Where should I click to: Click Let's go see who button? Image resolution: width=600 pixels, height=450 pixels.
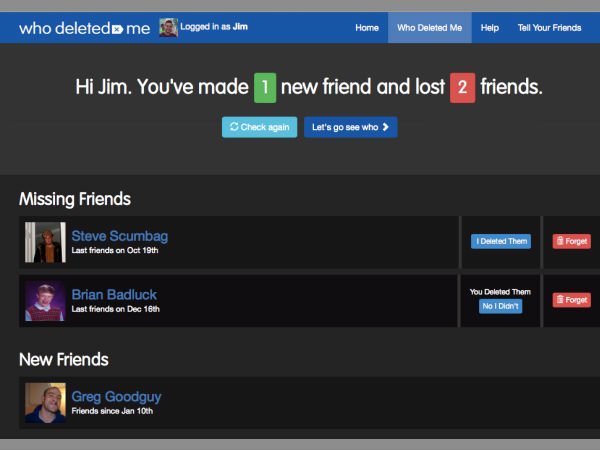pos(350,127)
